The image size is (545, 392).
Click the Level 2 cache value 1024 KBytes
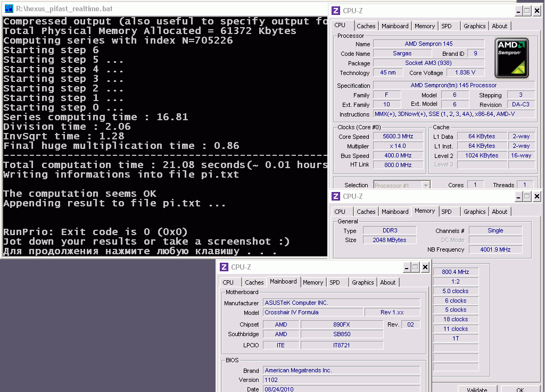click(x=482, y=155)
